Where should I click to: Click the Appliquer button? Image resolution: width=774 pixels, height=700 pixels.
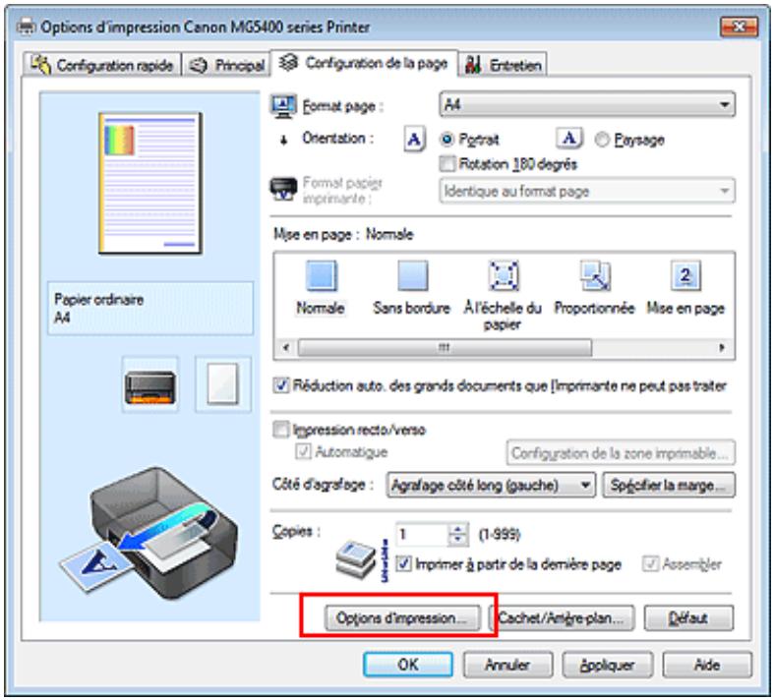click(x=607, y=665)
